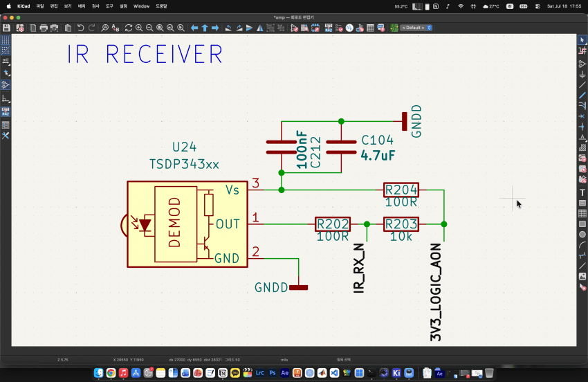Viewport: 588px width, 382px height.
Task: Refresh the schematic view
Action: (x=129, y=28)
